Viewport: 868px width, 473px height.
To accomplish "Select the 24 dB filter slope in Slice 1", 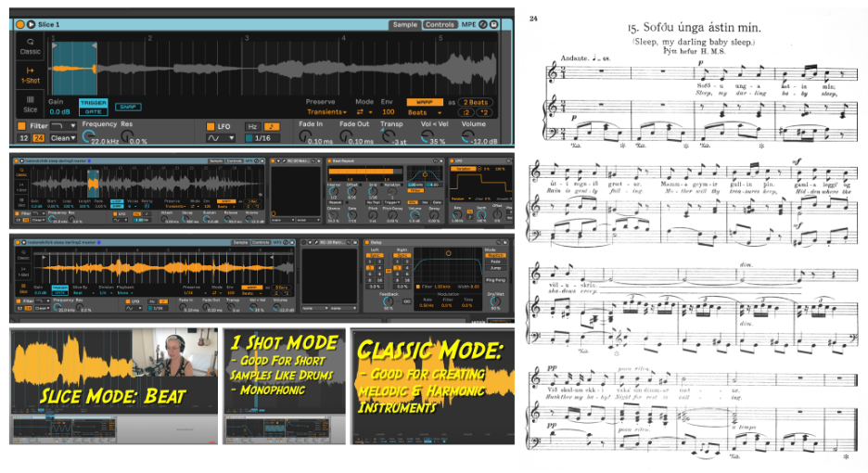I will [38, 138].
